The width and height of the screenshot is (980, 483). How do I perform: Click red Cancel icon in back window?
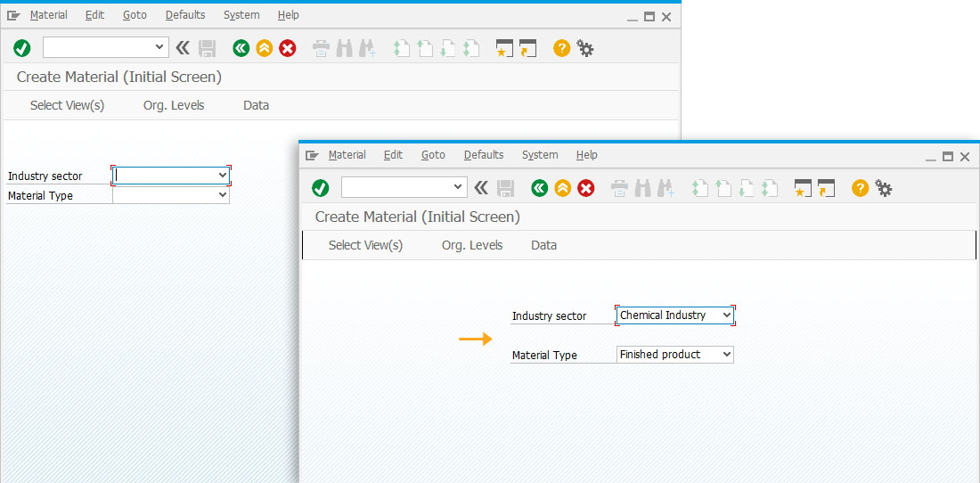[288, 48]
